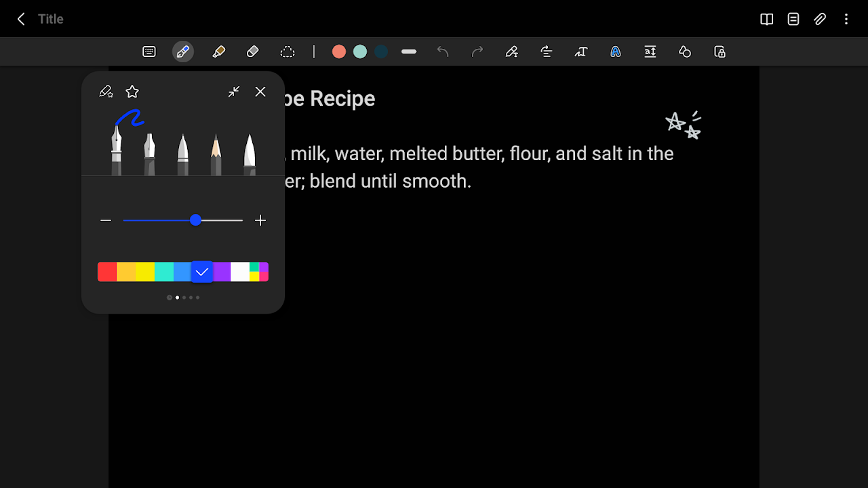Go back using the arrow beside Title
868x488 pixels.
click(x=20, y=19)
